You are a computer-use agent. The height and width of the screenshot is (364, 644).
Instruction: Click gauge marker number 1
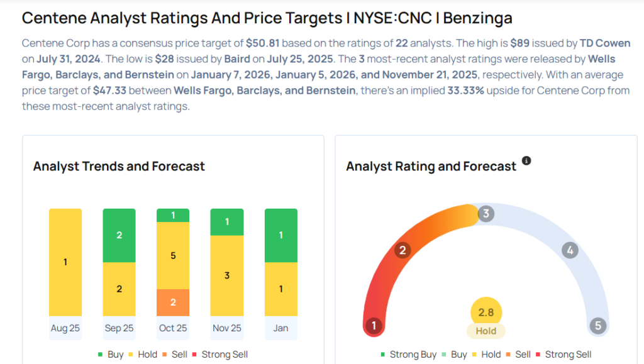click(374, 326)
